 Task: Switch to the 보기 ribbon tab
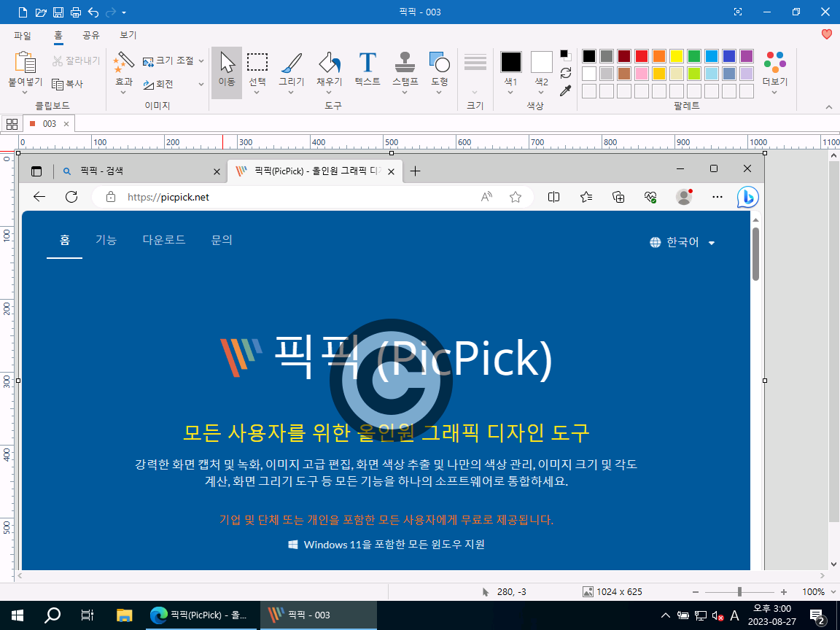click(x=128, y=35)
